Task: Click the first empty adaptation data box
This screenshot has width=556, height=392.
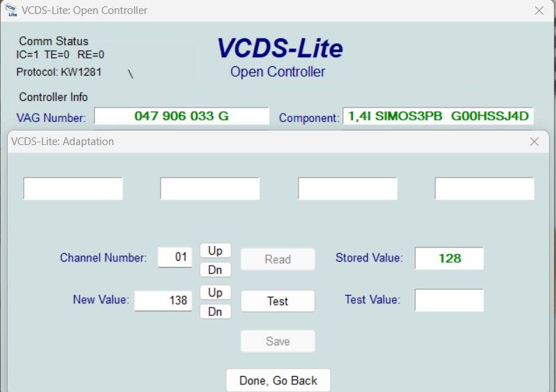Action: pos(73,188)
